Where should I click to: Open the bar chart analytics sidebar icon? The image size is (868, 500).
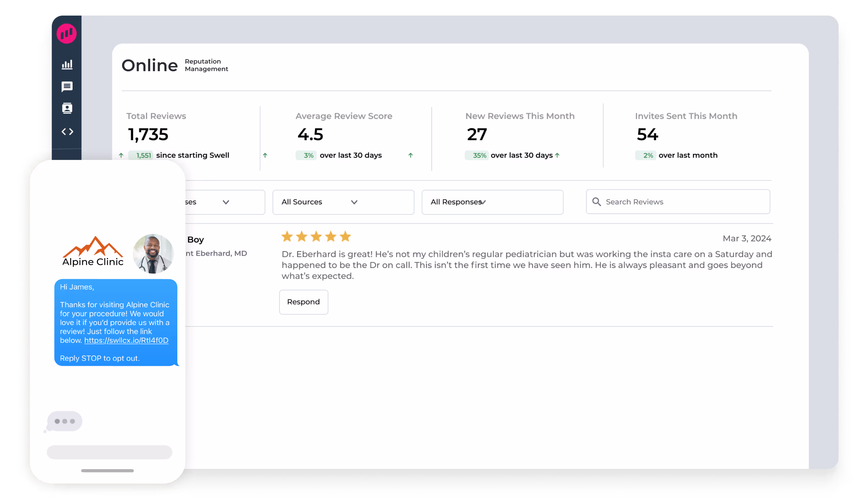click(67, 65)
